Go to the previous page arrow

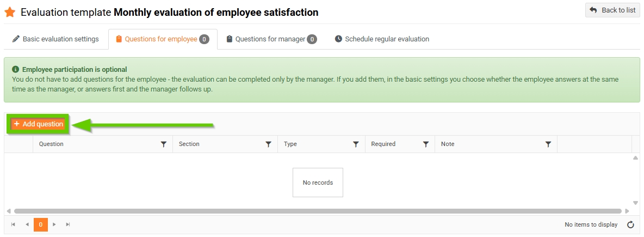[27, 224]
